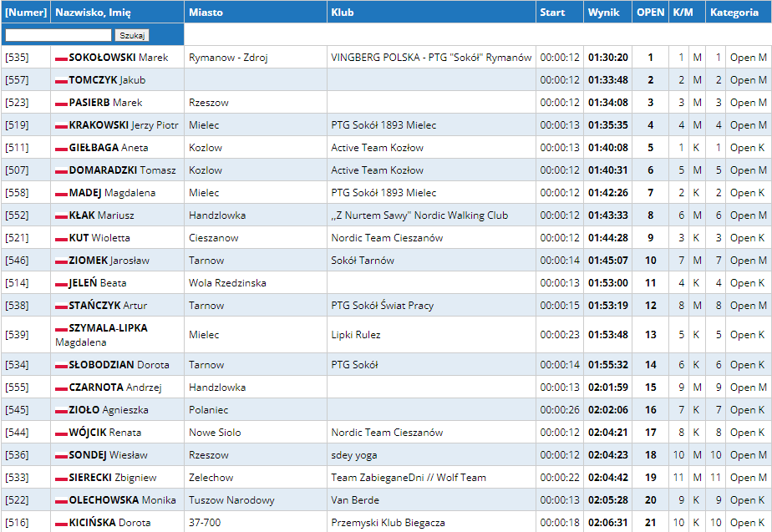Image resolution: width=772 pixels, height=532 pixels.
Task: Click the Kategoria column header
Action: point(734,13)
